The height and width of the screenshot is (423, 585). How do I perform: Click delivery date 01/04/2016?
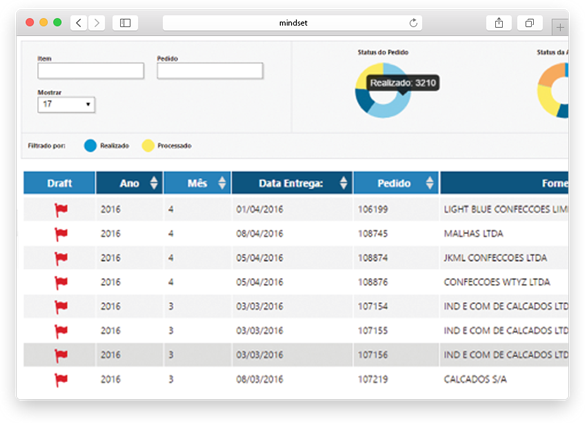(x=260, y=209)
